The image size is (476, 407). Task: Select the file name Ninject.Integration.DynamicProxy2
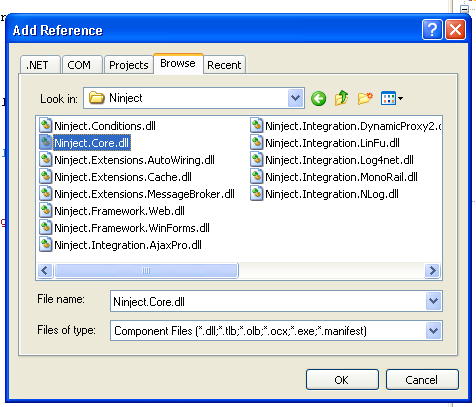(353, 126)
